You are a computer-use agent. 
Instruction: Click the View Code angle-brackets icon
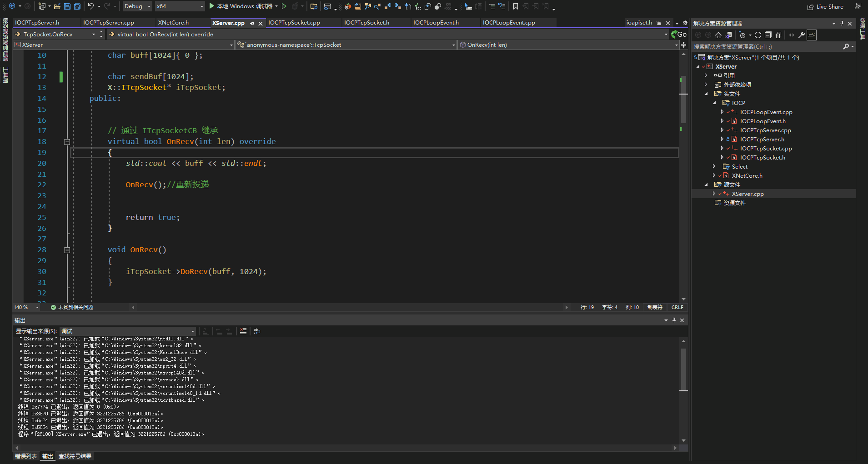click(x=792, y=35)
